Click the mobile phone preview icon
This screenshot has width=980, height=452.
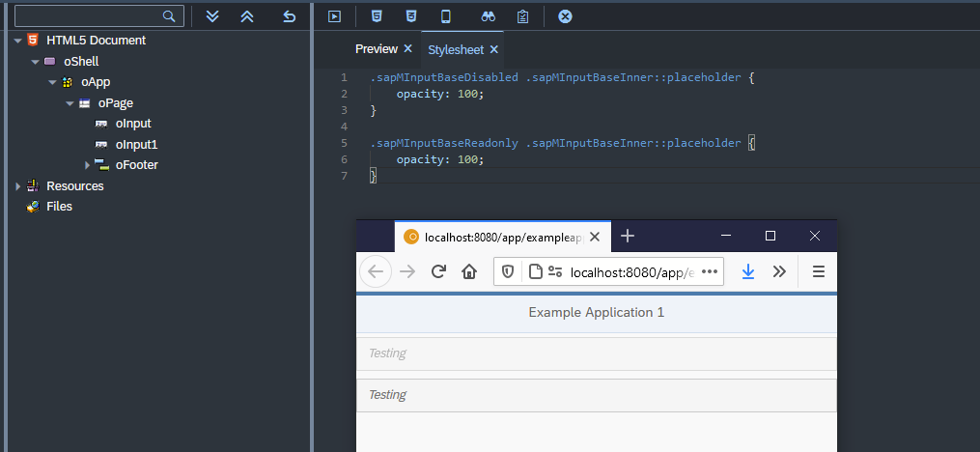tap(445, 16)
